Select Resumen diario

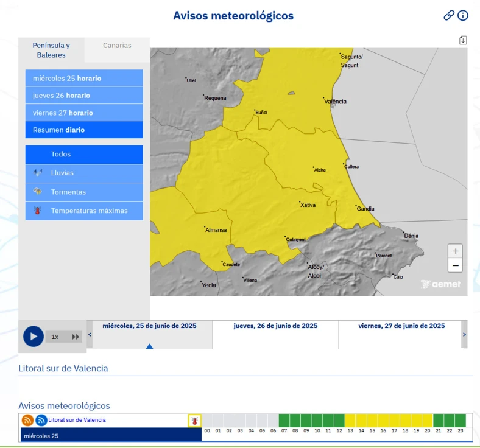click(x=84, y=130)
